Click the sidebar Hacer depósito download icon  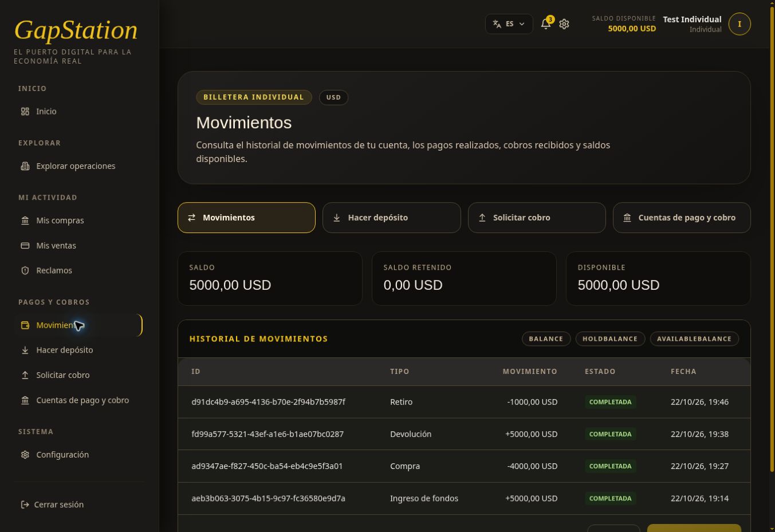click(25, 350)
